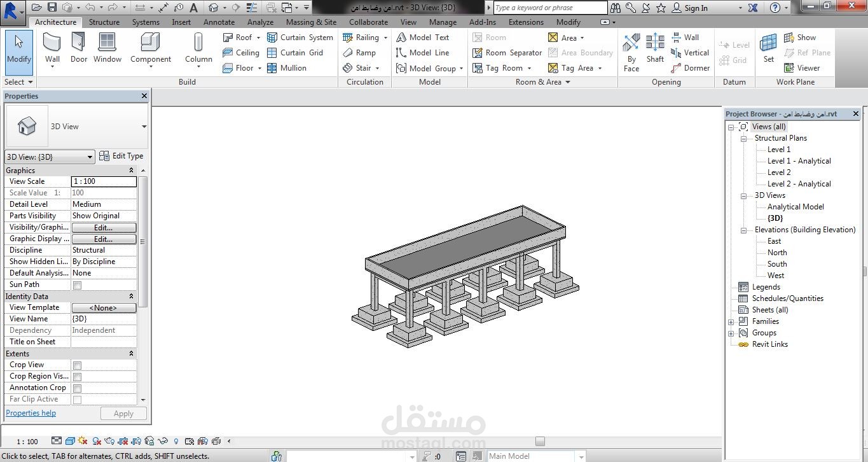Toggle the Far Clip Active checkbox
Viewport: 868px width, 462px height.
(x=77, y=400)
